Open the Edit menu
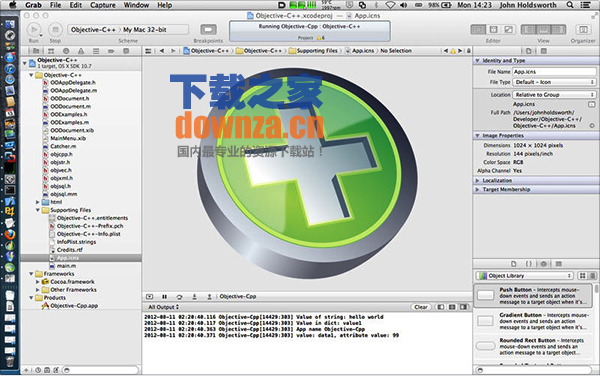Viewport: 600px width, 376px height. (x=76, y=5)
